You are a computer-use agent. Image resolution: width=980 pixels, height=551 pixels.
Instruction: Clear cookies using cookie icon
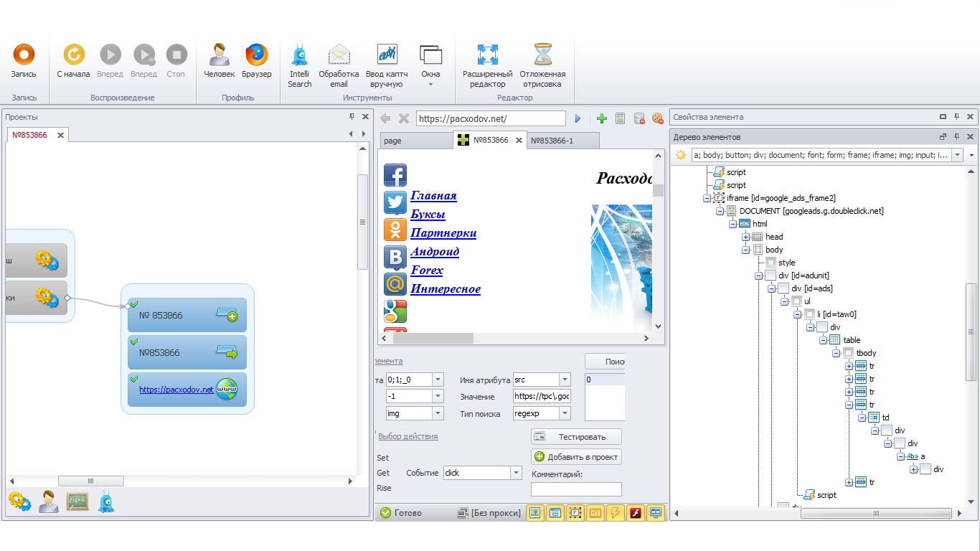(x=657, y=118)
